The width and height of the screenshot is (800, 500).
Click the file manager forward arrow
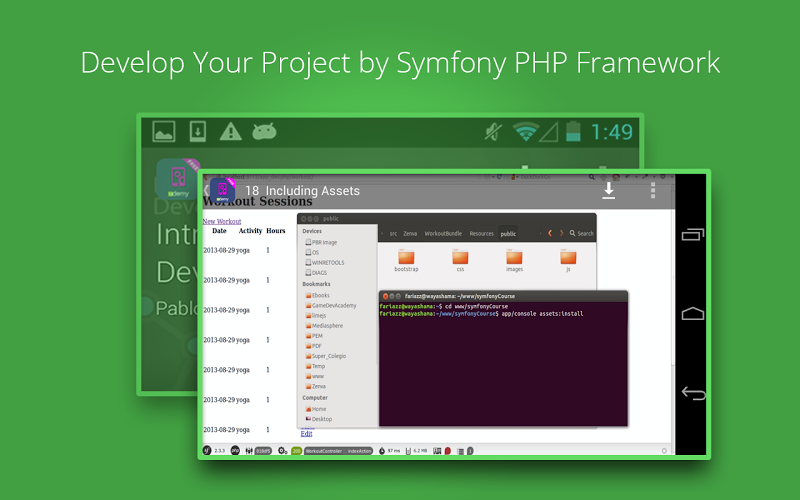[x=561, y=233]
